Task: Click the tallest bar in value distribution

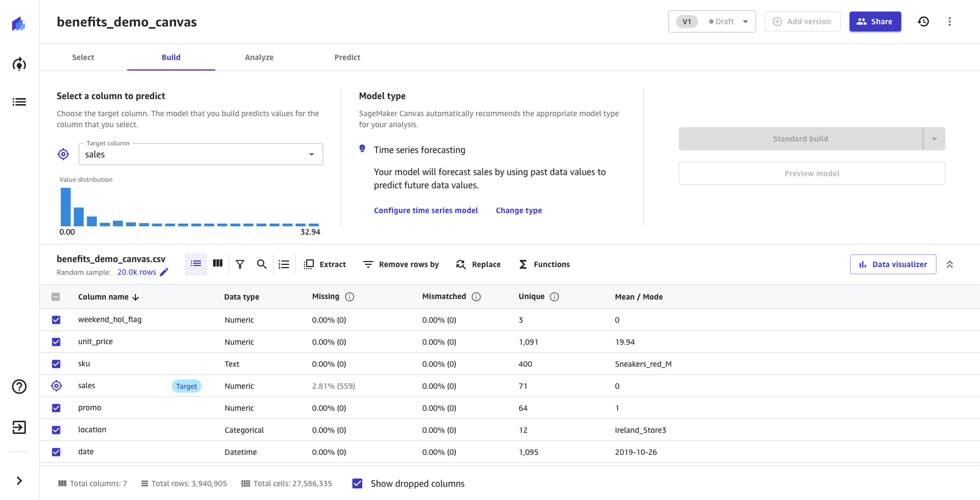Action: [66, 207]
